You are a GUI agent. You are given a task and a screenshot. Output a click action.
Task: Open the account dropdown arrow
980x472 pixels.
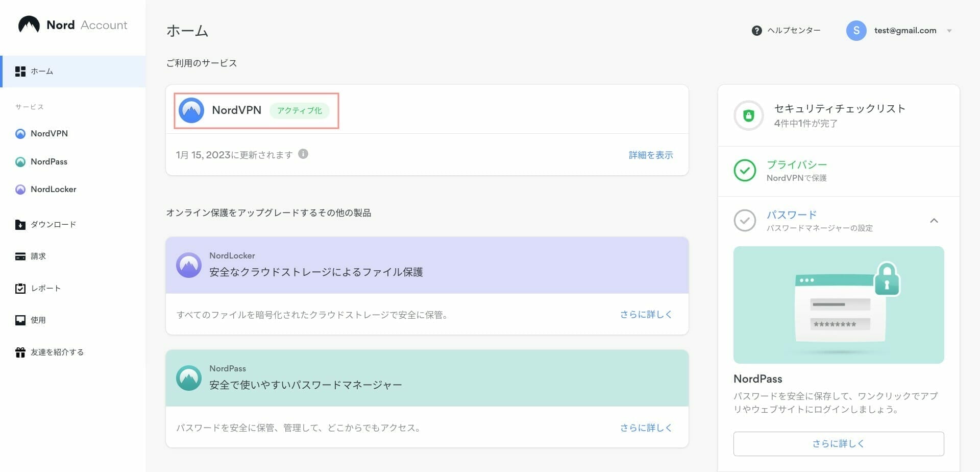[x=949, y=31]
